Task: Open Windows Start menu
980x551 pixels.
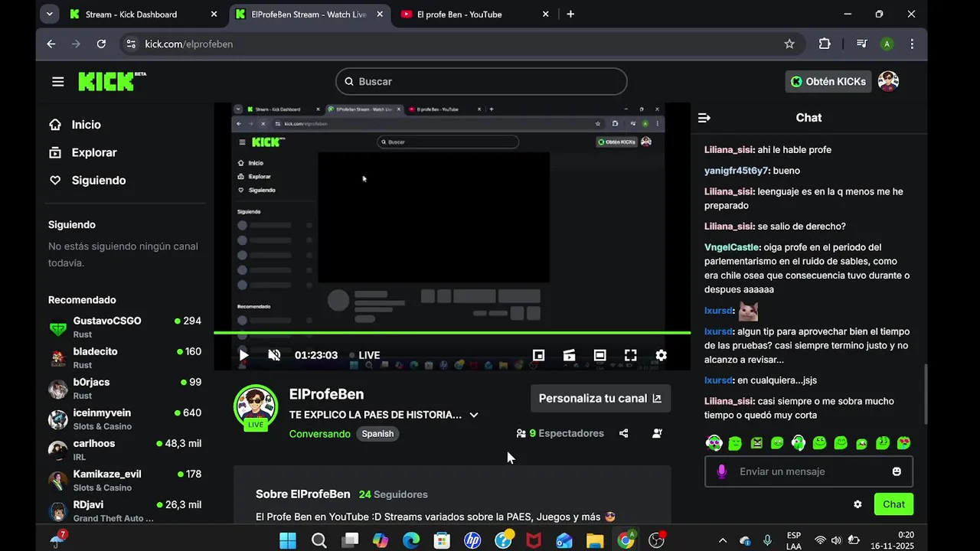Action: [x=288, y=540]
